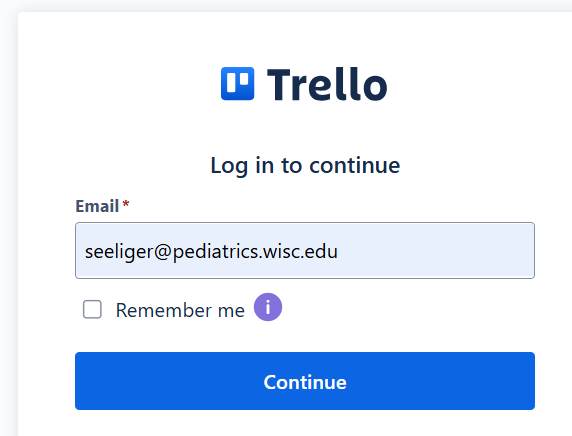The width and height of the screenshot is (572, 436).
Task: Open the Remember me info icon
Action: [x=268, y=307]
